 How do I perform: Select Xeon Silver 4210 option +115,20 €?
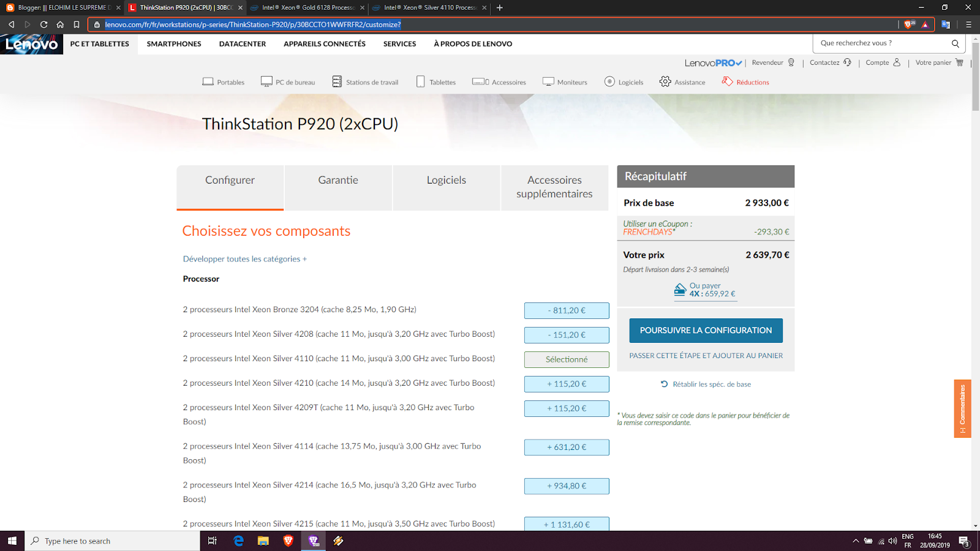click(x=567, y=384)
